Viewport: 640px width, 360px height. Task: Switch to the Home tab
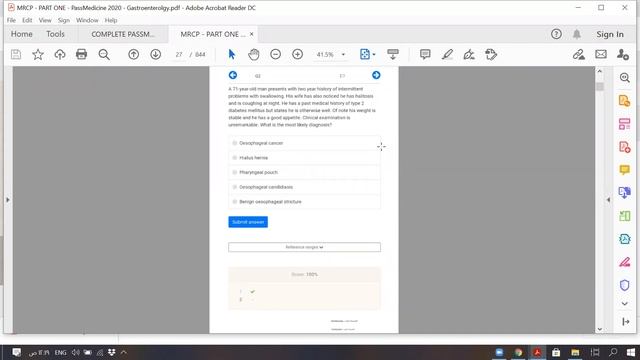(x=22, y=34)
